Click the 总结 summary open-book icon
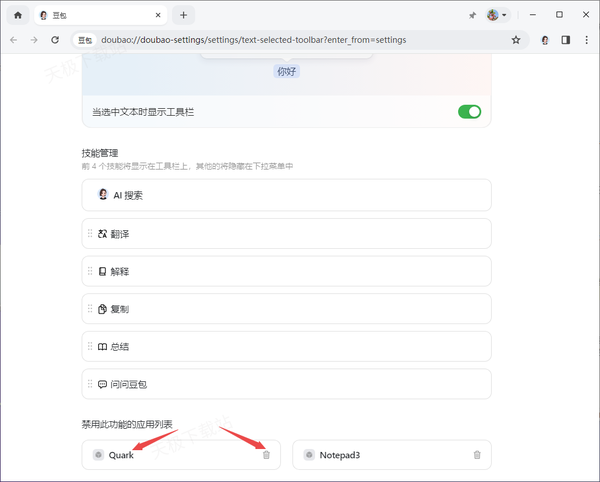600x482 pixels. (102, 346)
